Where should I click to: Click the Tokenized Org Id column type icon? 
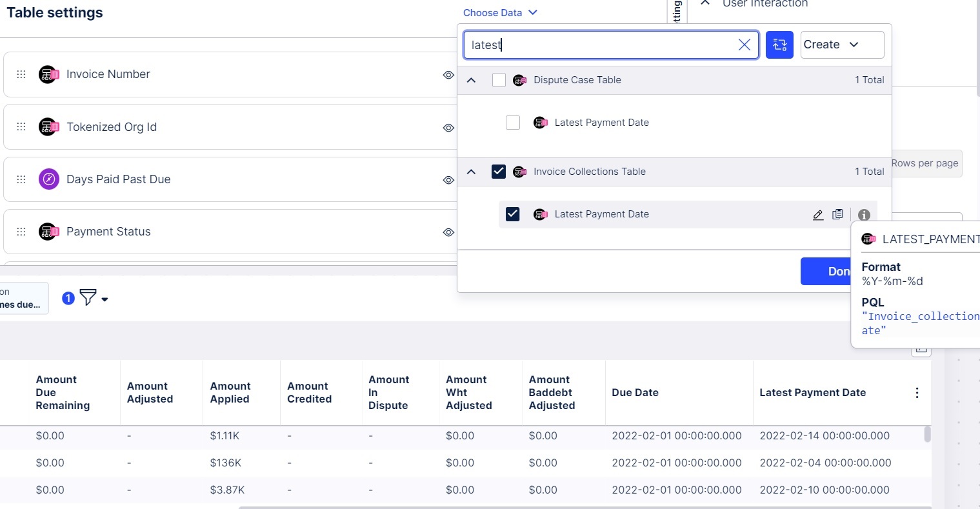[x=49, y=126]
